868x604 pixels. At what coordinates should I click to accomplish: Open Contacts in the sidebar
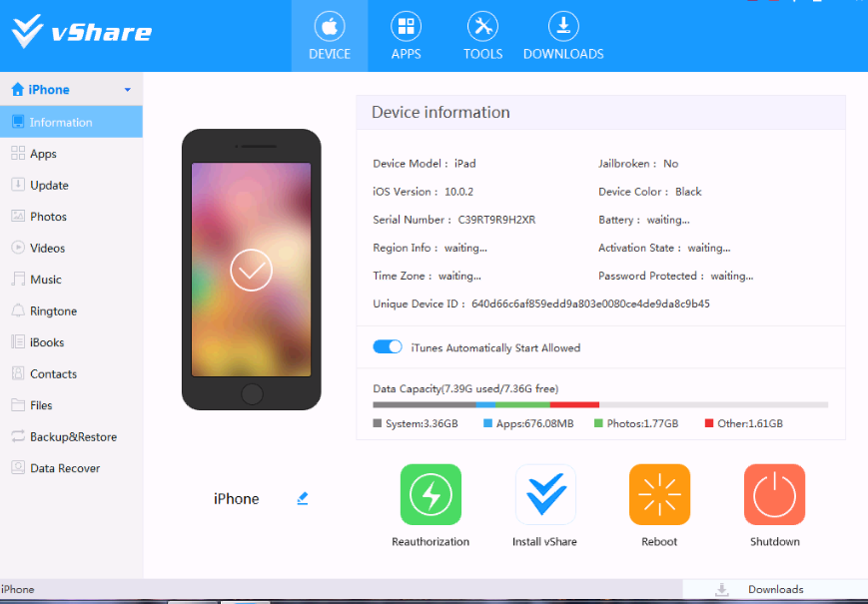(71, 374)
